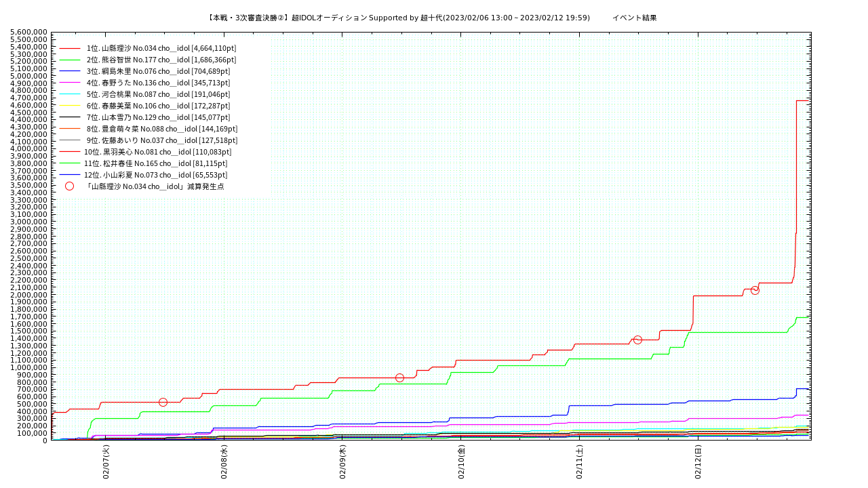This screenshot has height=488, width=868.
Task: Click the blue line swatch for 3位 綱島朱里
Action: click(69, 72)
